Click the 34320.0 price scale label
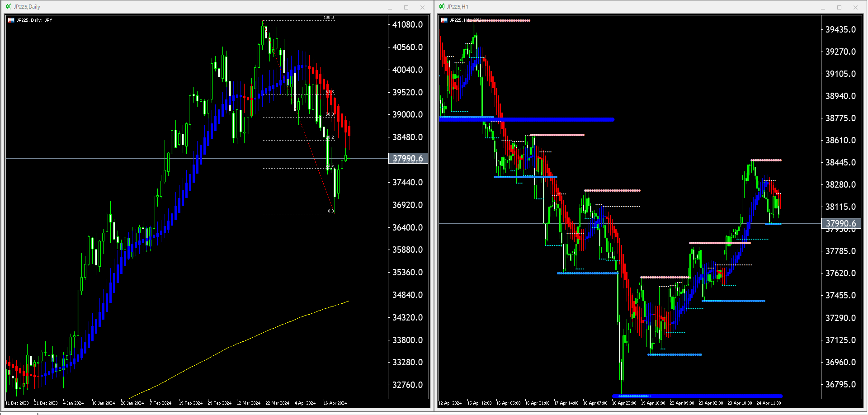Image resolution: width=868 pixels, height=415 pixels. pyautogui.click(x=408, y=318)
